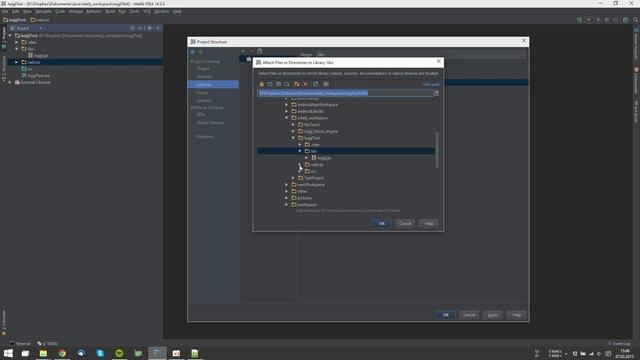Screen dimensions: 640x360
Task: Click the Copy library icon in Project Structure
Action: [260, 51]
